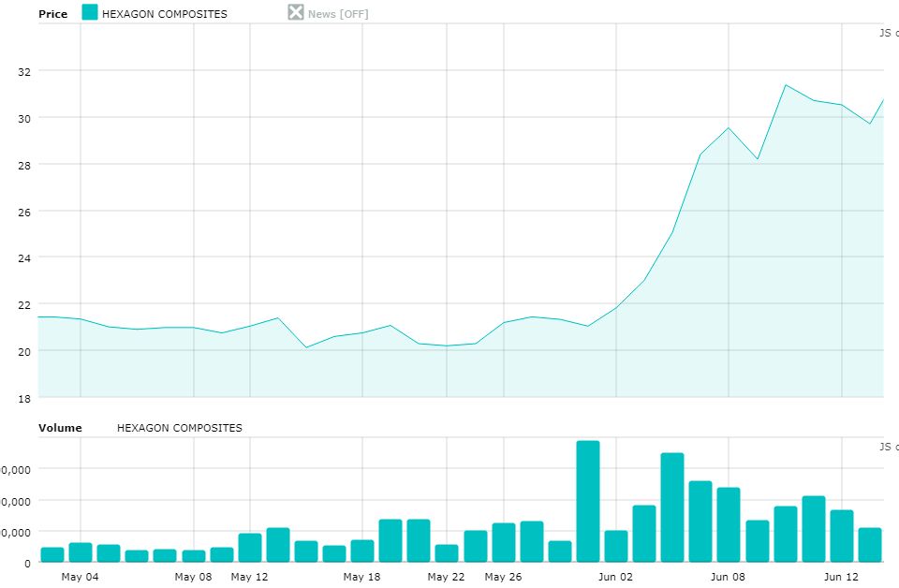
Task: Click the volume bar above May 04
Action: coord(81,552)
